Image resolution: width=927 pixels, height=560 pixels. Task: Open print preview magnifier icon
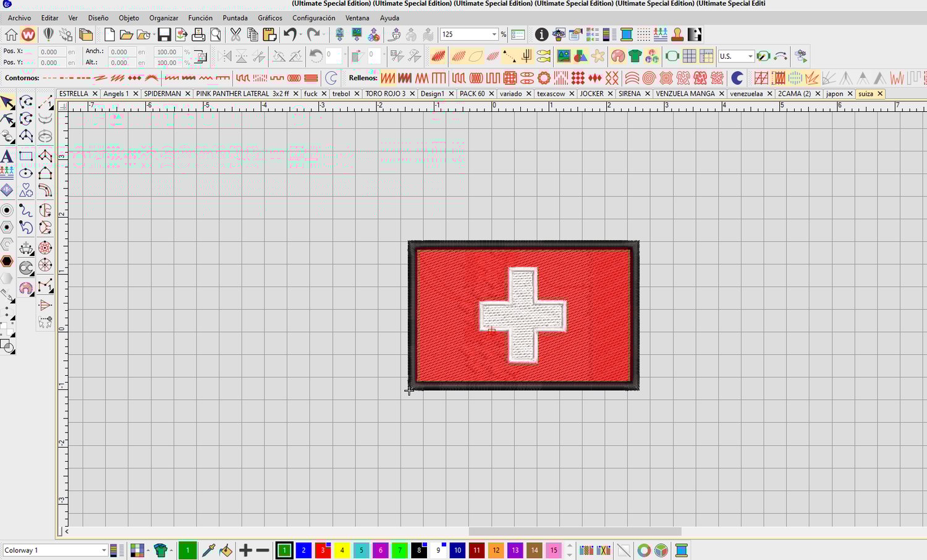pos(215,35)
